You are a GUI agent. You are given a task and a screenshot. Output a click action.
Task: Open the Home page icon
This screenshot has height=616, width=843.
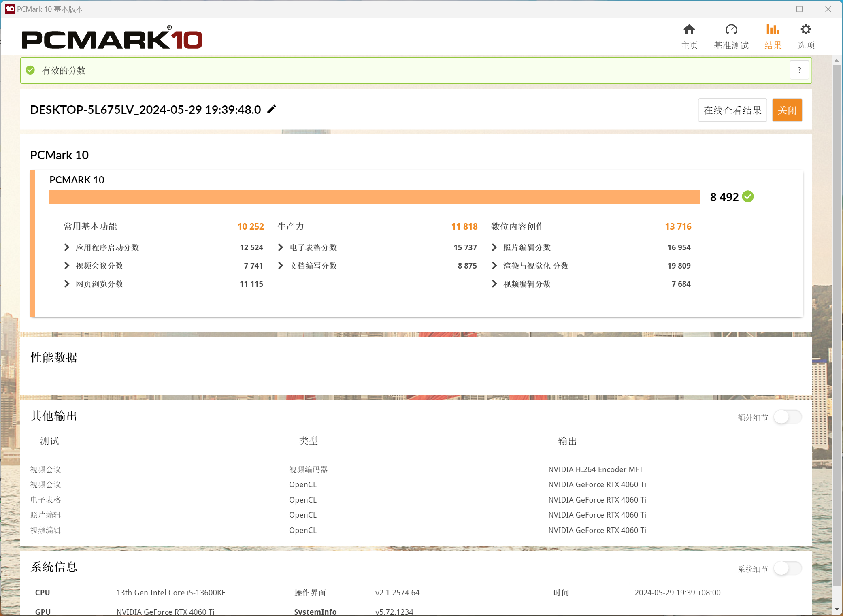tap(689, 30)
